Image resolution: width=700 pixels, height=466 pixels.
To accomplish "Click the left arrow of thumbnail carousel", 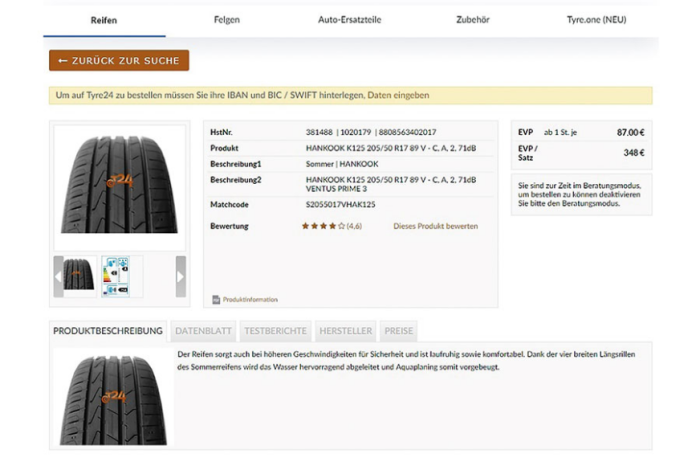I will pyautogui.click(x=58, y=276).
